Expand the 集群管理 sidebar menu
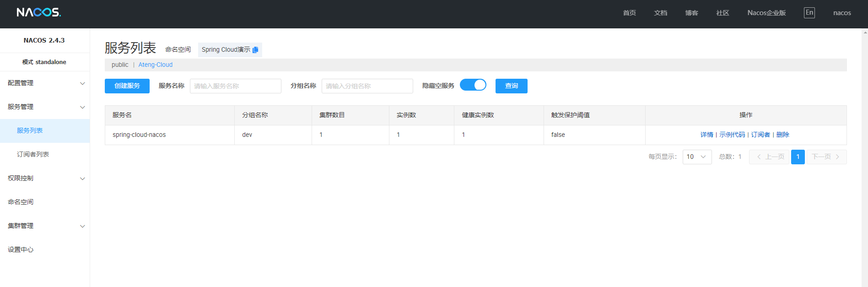This screenshot has width=868, height=287. point(45,226)
